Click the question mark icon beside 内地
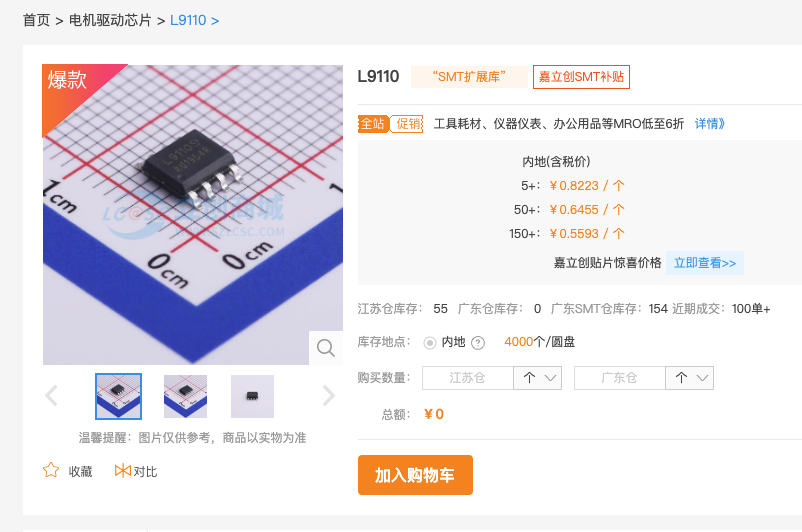Screen dimensions: 802x532 pyautogui.click(x=478, y=343)
